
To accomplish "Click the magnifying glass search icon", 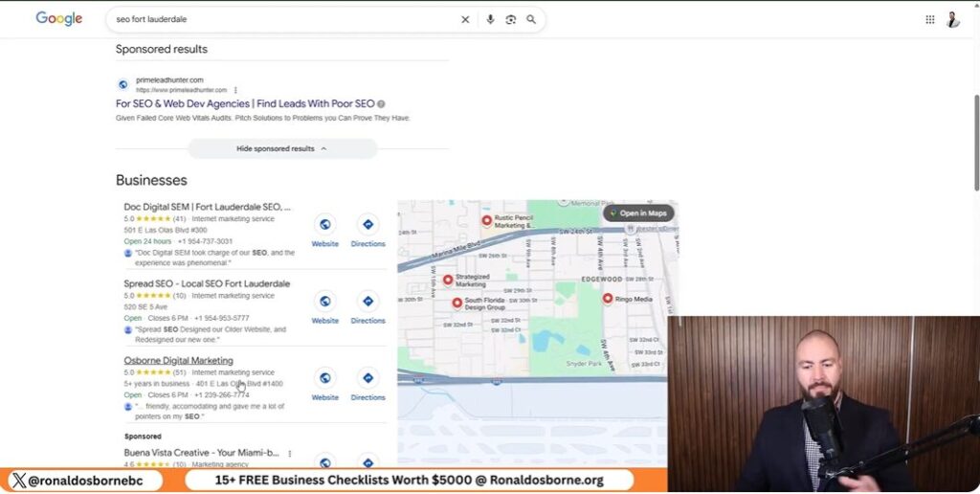I will [531, 19].
